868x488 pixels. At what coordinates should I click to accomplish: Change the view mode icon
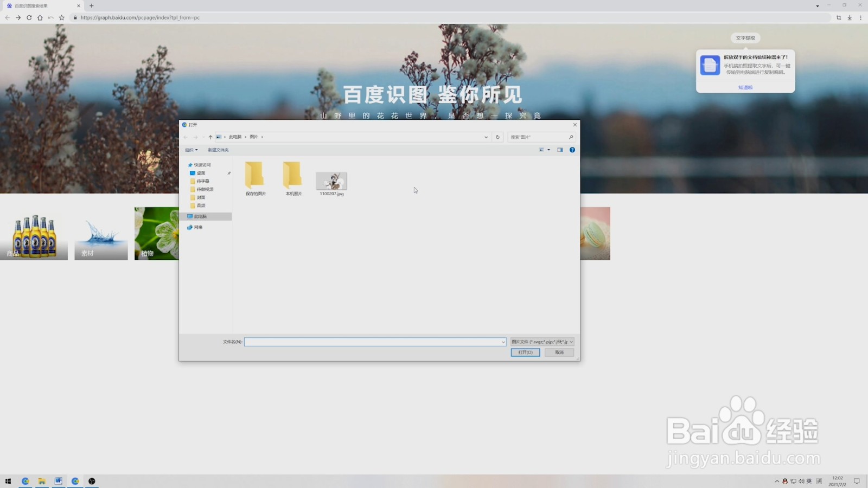pos(541,150)
